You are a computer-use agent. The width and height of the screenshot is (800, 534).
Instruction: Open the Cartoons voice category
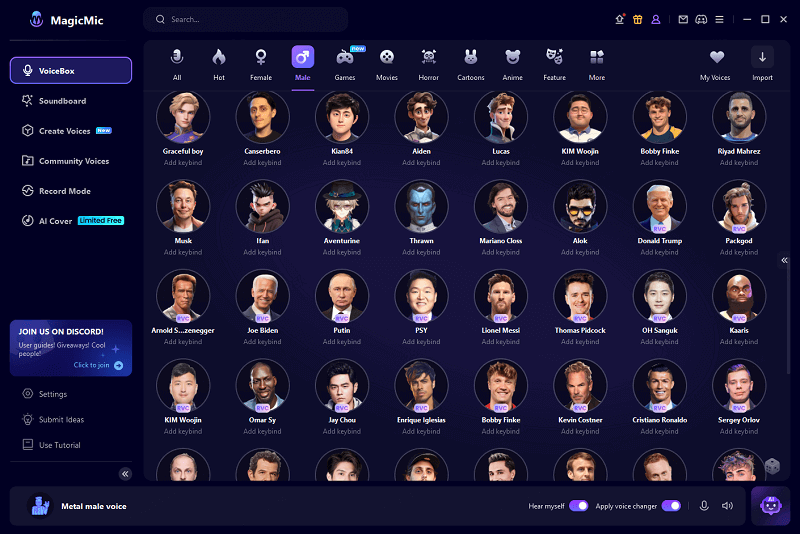click(x=471, y=64)
